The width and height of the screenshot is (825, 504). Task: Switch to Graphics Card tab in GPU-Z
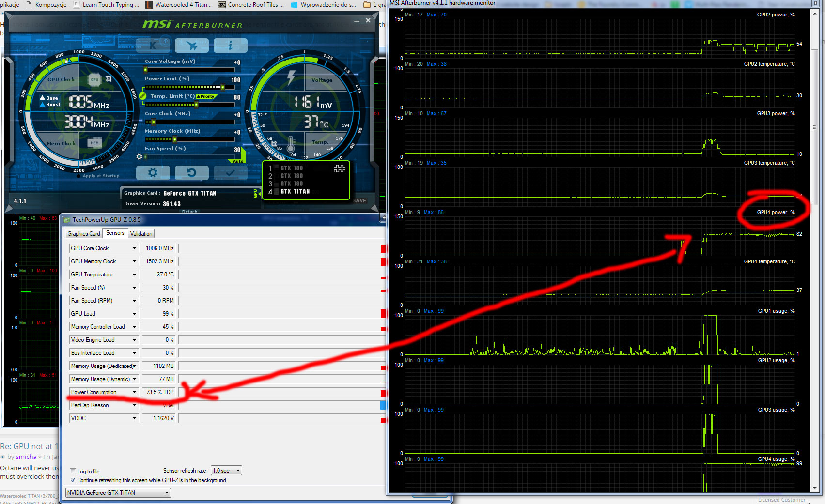(x=83, y=233)
